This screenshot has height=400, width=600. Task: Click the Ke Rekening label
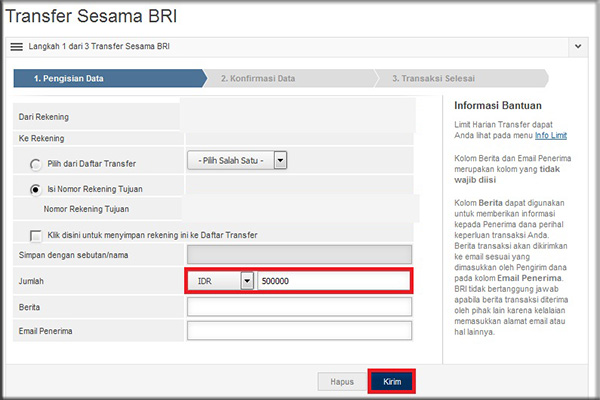tap(41, 139)
